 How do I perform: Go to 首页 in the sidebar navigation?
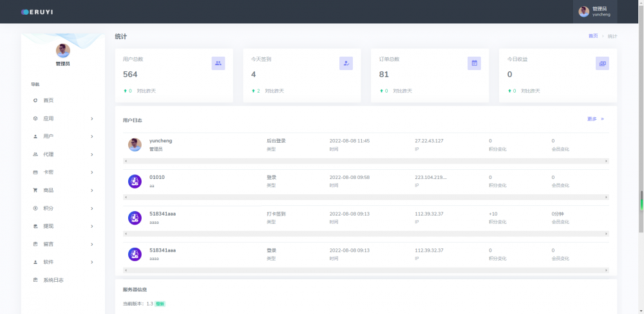click(48, 100)
